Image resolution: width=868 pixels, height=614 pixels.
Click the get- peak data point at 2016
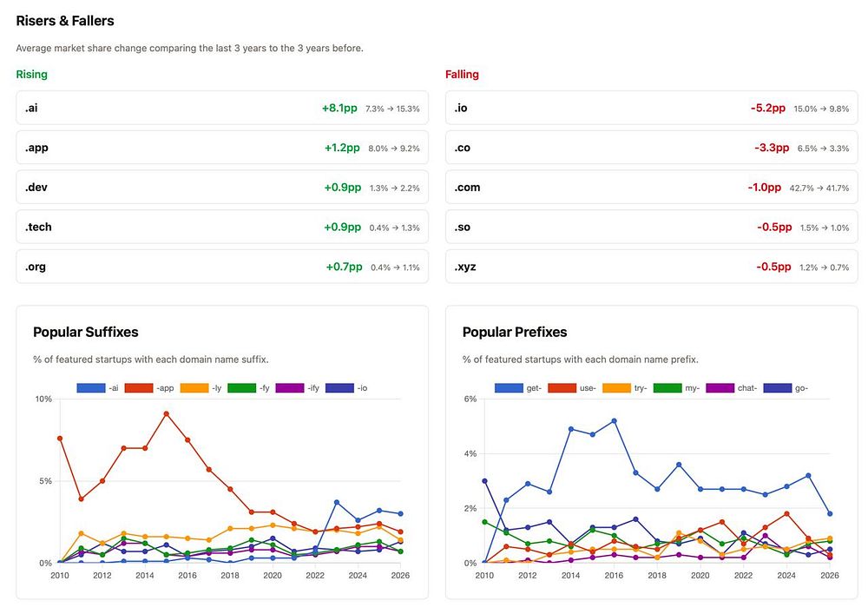coord(615,421)
